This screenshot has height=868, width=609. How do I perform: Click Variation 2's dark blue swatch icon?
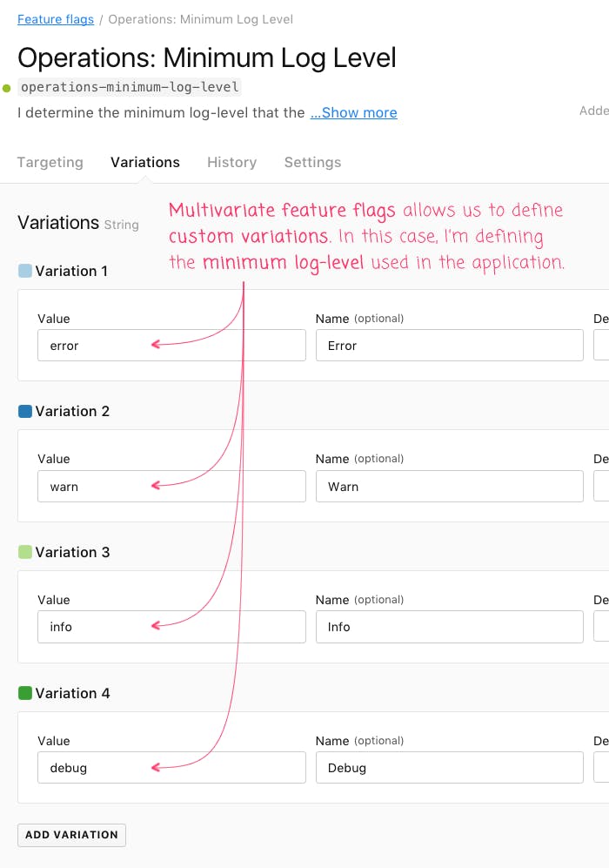pyautogui.click(x=23, y=411)
